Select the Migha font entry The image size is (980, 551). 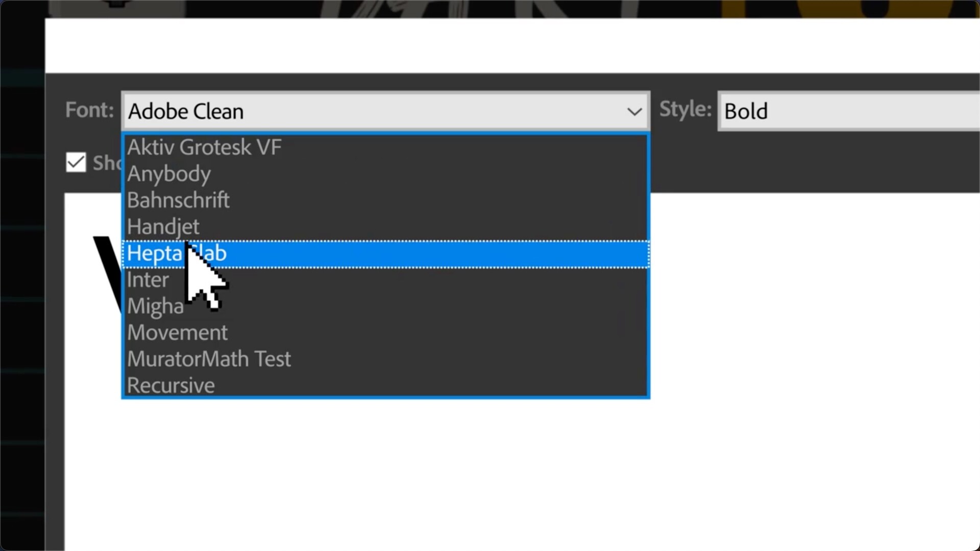pyautogui.click(x=155, y=307)
